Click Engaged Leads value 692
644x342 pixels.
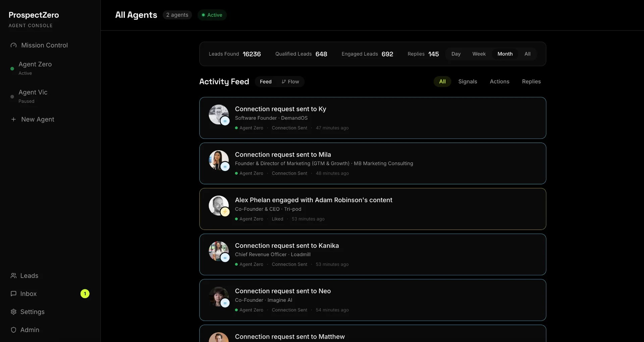(387, 54)
